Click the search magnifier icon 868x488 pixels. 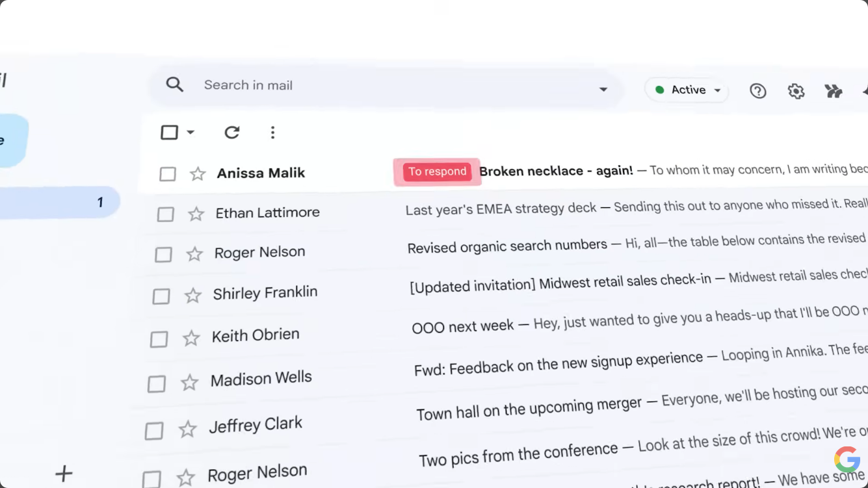tap(174, 84)
